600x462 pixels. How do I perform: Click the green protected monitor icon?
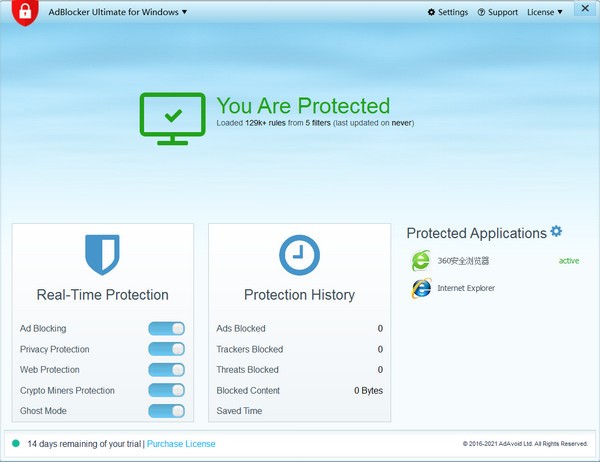pyautogui.click(x=174, y=118)
